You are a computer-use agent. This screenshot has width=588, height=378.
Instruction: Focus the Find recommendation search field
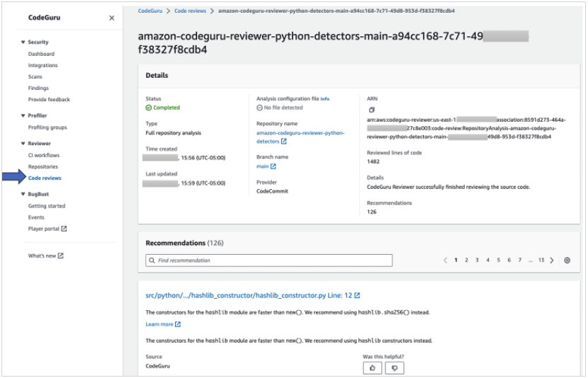[269, 260]
